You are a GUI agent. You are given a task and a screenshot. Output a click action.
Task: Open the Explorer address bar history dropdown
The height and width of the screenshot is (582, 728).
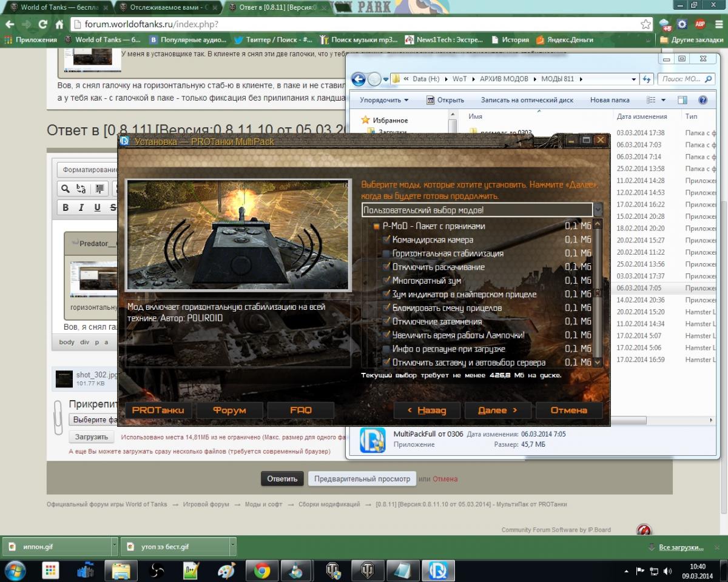pos(633,79)
